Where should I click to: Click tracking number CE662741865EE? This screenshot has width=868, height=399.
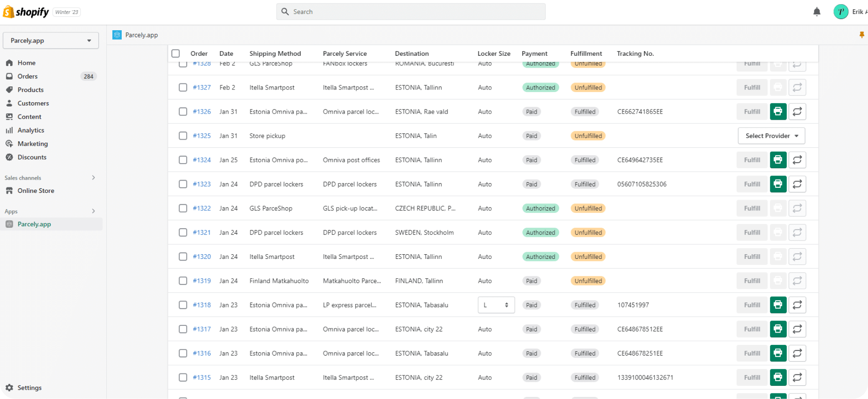tap(640, 112)
